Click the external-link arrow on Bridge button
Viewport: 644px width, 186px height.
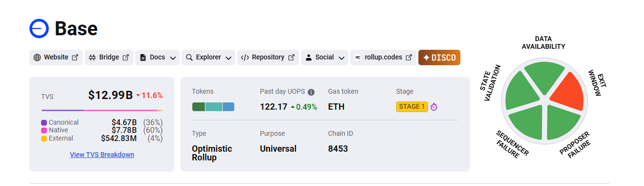[x=126, y=57]
